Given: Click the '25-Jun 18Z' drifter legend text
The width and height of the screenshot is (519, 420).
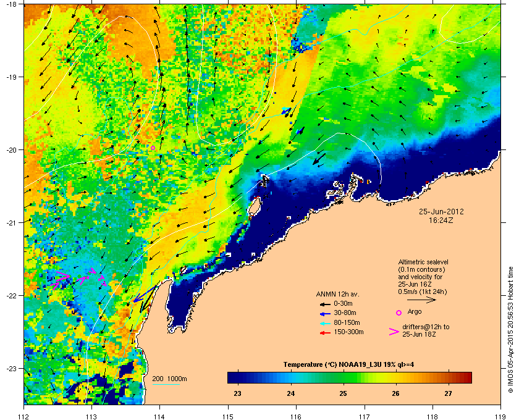Looking at the screenshot, I should 419,334.
